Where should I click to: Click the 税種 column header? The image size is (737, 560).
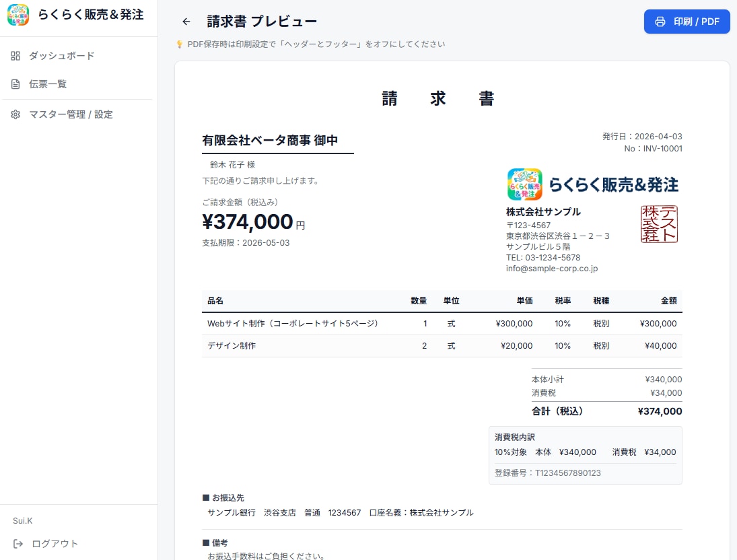[601, 301]
